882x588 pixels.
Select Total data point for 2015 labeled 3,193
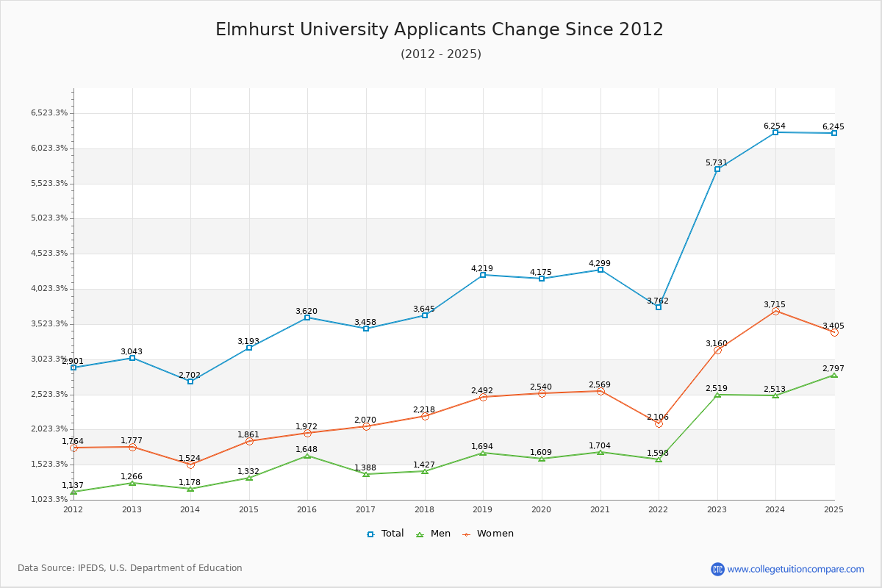coord(249,348)
